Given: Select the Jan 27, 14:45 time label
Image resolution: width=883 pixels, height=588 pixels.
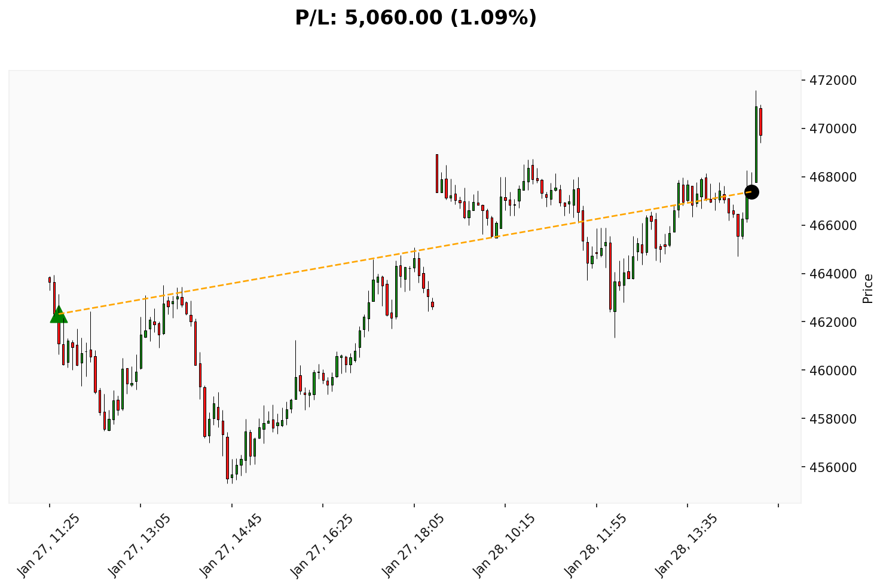Looking at the screenshot, I should 231,544.
